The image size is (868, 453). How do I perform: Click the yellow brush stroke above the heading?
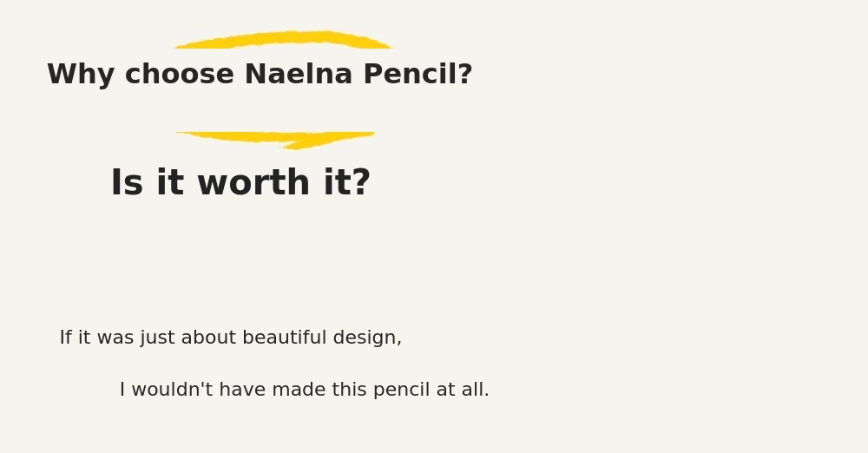click(x=285, y=40)
